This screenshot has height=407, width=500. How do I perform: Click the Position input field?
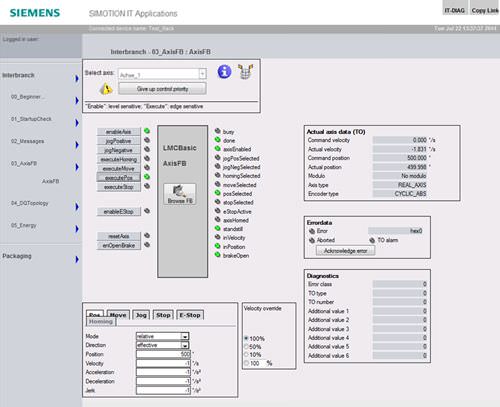[x=163, y=354]
